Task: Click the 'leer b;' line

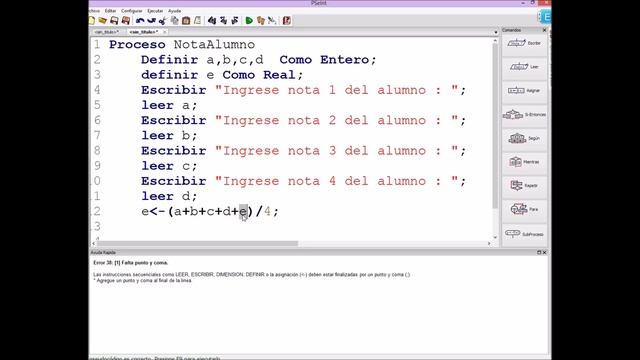Action: click(x=169, y=136)
